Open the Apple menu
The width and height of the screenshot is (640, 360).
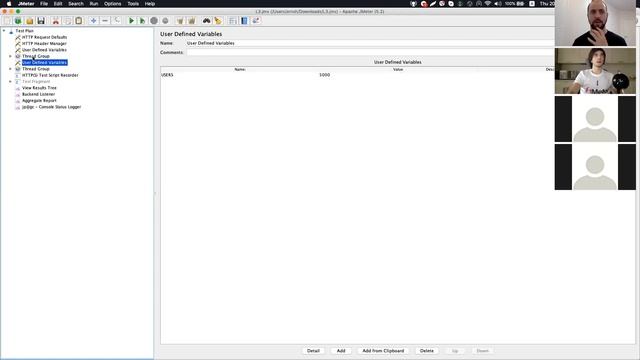[9, 4]
